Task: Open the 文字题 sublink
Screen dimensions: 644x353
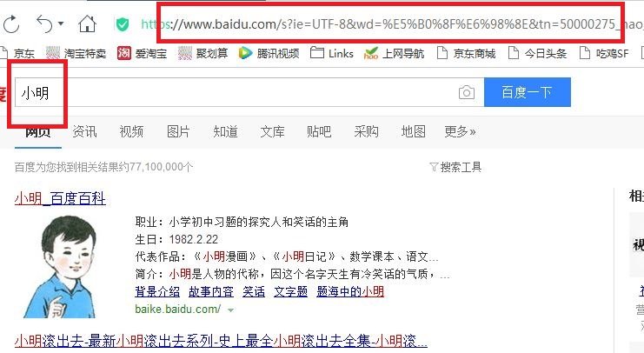Action: [x=291, y=292]
